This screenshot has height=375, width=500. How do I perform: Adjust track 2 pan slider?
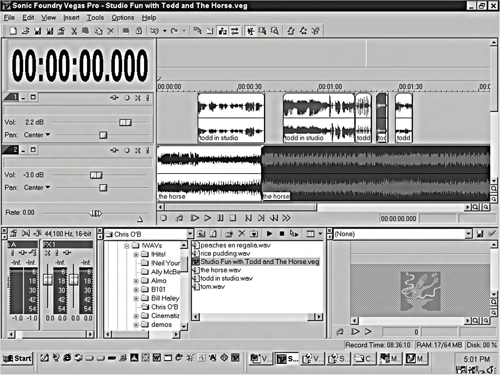103,188
